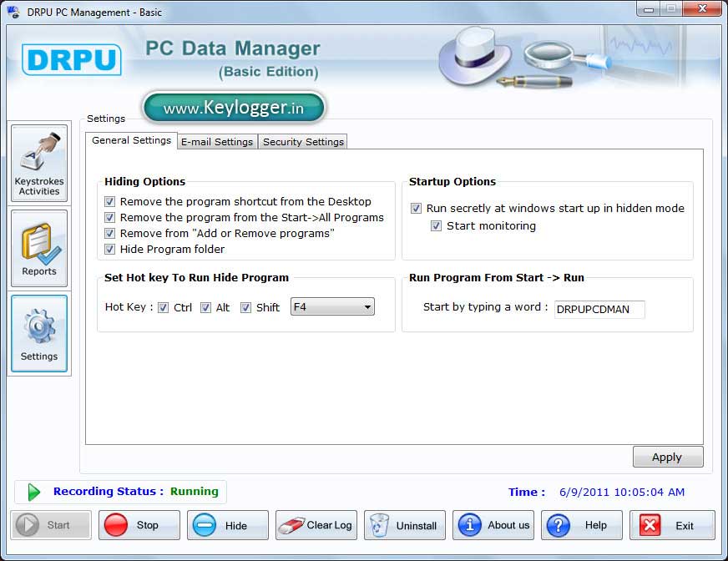Click the DRPUPCDMAN run word field
This screenshot has height=561, width=728.
point(599,309)
